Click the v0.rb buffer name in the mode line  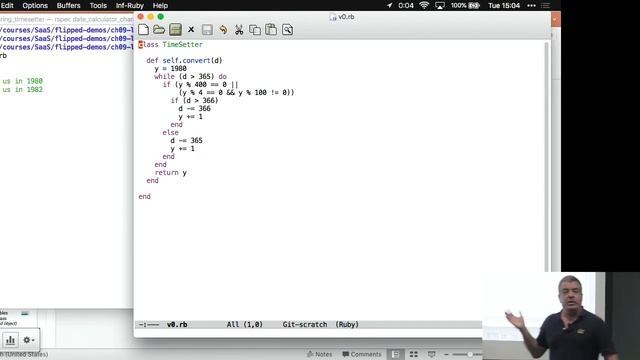pos(177,324)
